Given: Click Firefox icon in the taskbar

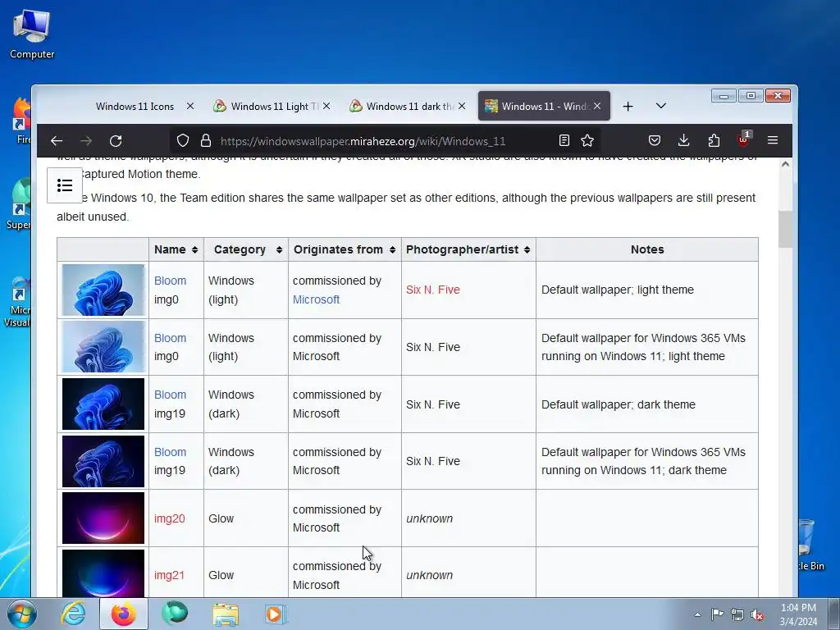Looking at the screenshot, I should click(124, 614).
